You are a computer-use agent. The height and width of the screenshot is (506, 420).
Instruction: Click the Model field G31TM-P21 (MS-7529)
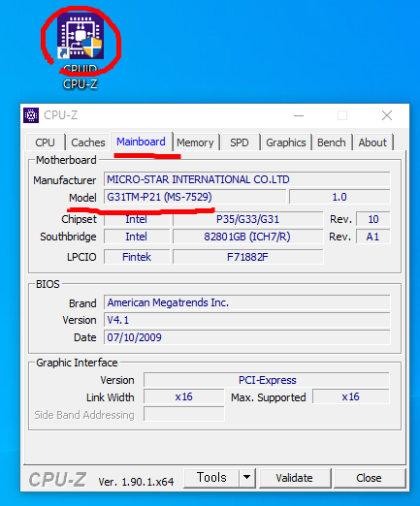[195, 197]
